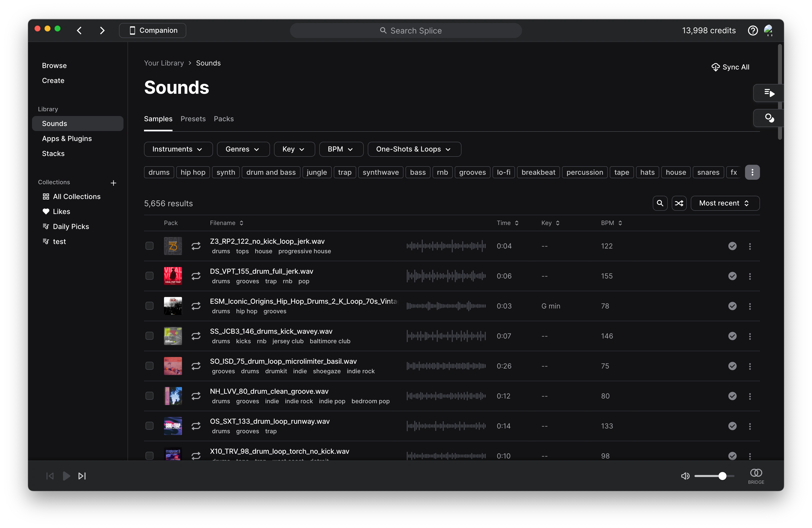812x528 pixels.
Task: Expand the BPM filter
Action: point(341,149)
